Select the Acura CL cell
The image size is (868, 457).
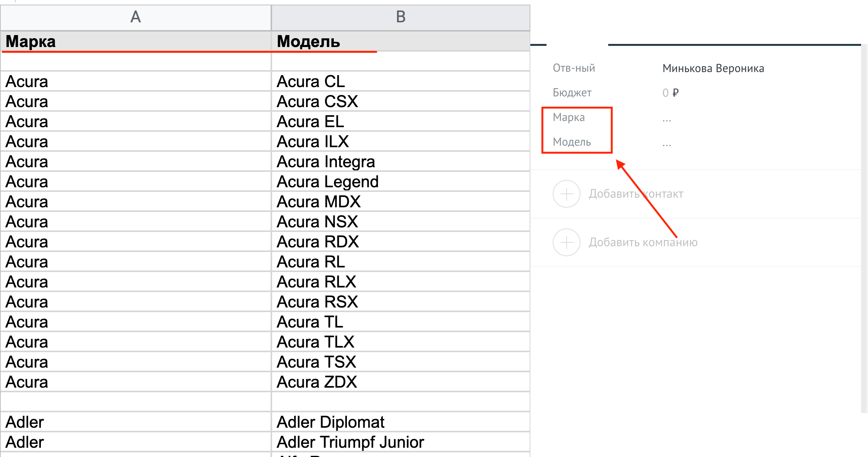[401, 81]
